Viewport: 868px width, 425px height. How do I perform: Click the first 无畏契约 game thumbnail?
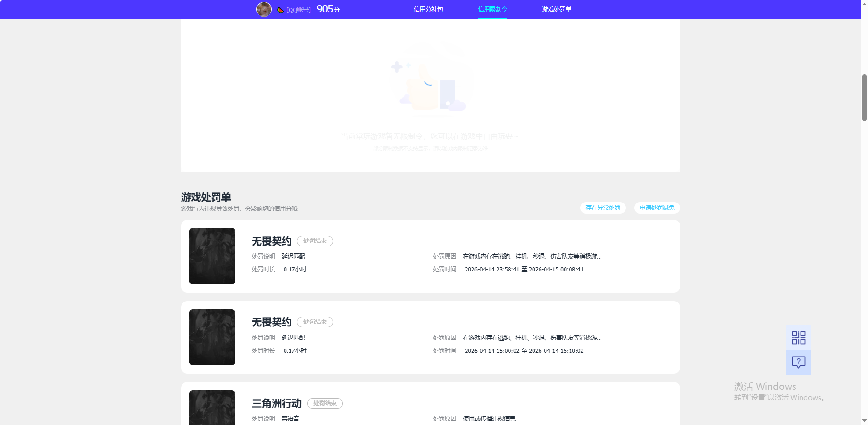pos(212,256)
